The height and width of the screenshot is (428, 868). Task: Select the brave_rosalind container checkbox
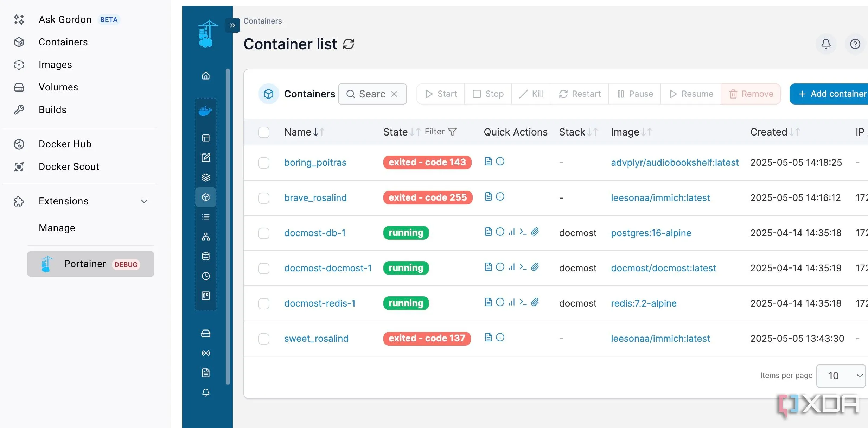pyautogui.click(x=264, y=198)
